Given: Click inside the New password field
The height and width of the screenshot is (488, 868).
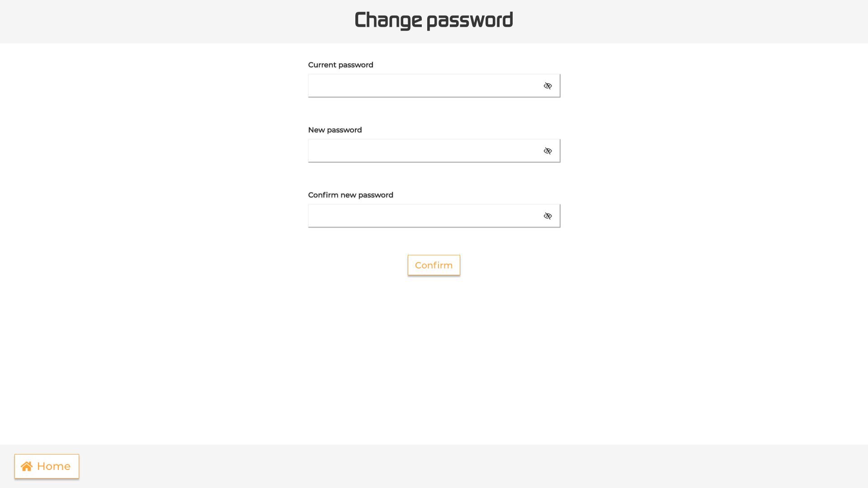Looking at the screenshot, I should tap(420, 150).
